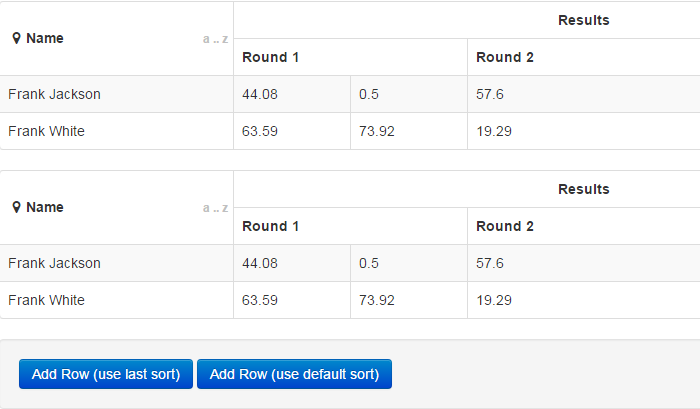Image resolution: width=700 pixels, height=409 pixels.
Task: Select Frank White row in second table
Action: [x=350, y=300]
